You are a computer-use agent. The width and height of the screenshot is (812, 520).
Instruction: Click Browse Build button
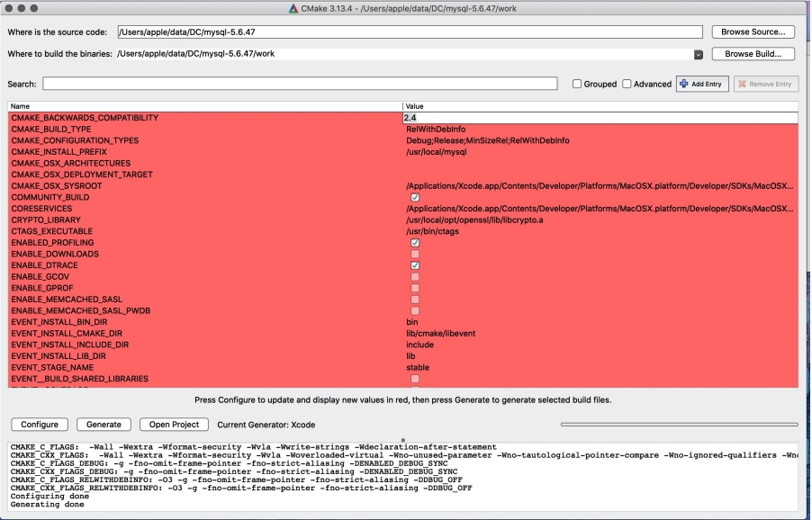753,54
